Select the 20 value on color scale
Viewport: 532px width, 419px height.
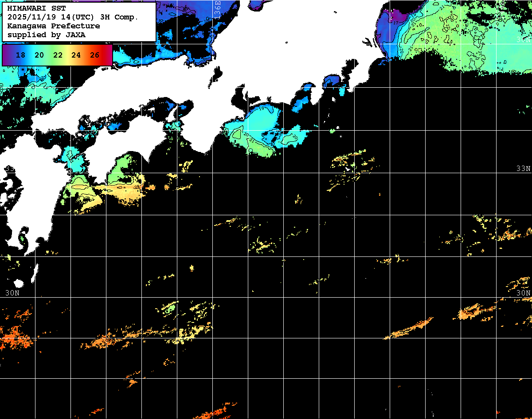[39, 55]
